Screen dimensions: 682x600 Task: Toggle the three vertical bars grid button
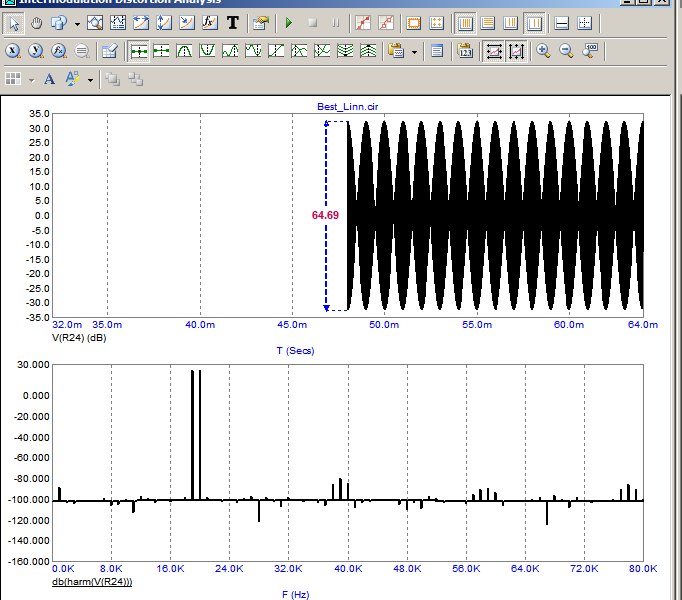(x=511, y=23)
